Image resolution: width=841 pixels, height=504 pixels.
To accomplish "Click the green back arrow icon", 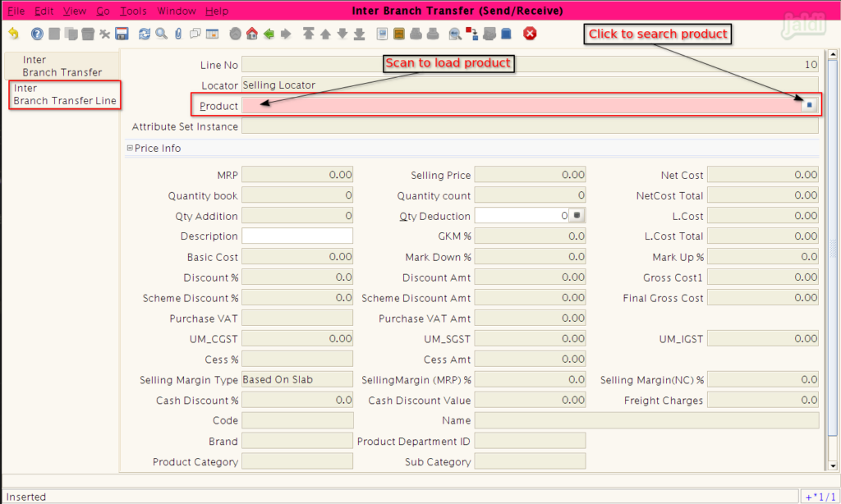I will [269, 34].
